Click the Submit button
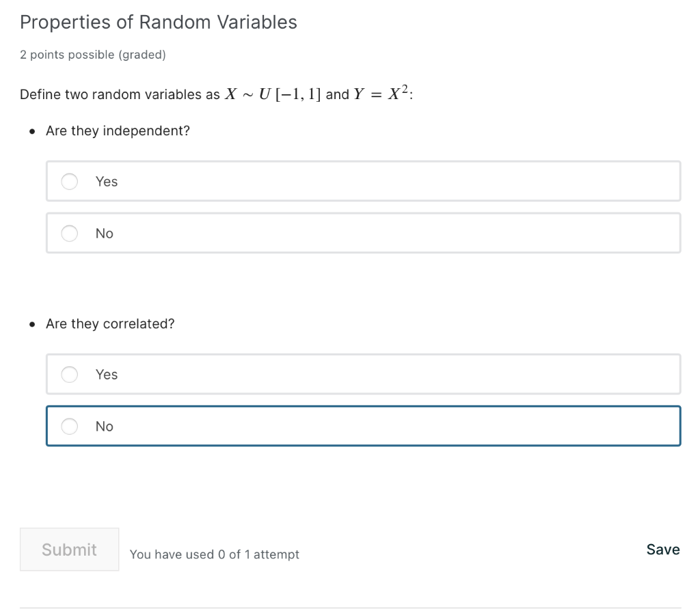The width and height of the screenshot is (700, 609). pos(69,550)
